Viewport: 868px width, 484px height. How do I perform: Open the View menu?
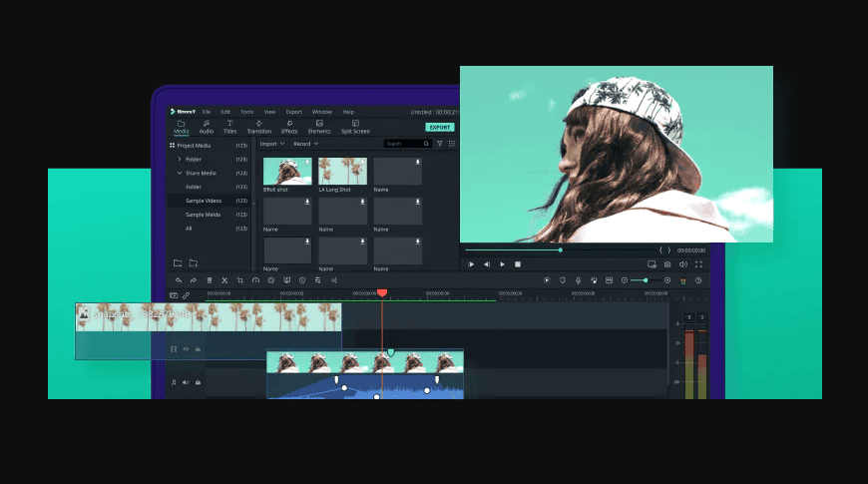tap(269, 112)
